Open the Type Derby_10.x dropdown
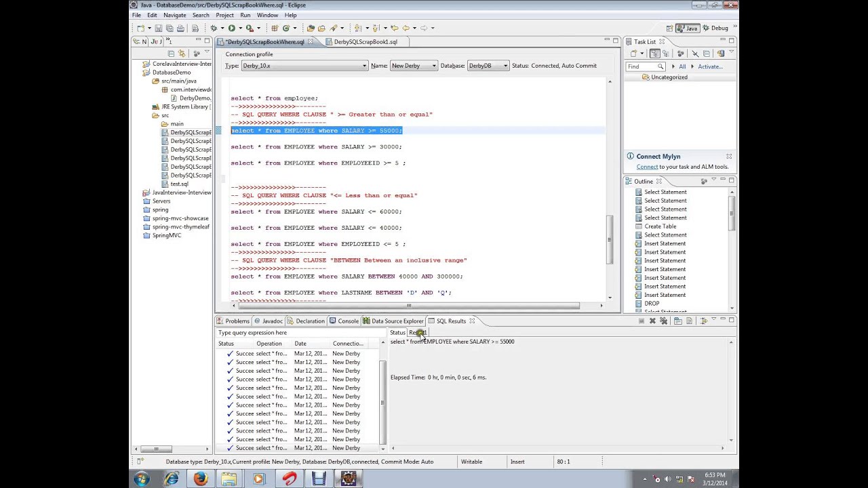 (x=364, y=66)
